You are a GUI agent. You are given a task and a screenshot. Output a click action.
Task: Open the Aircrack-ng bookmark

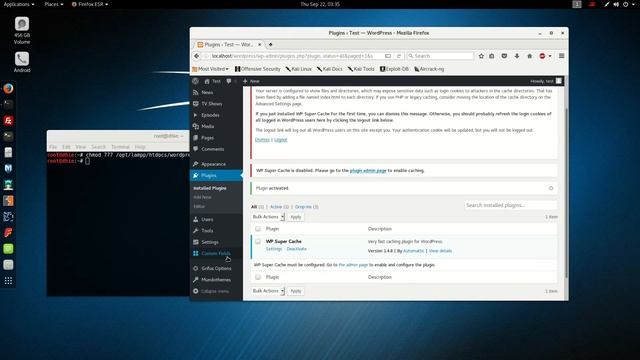coord(429,69)
